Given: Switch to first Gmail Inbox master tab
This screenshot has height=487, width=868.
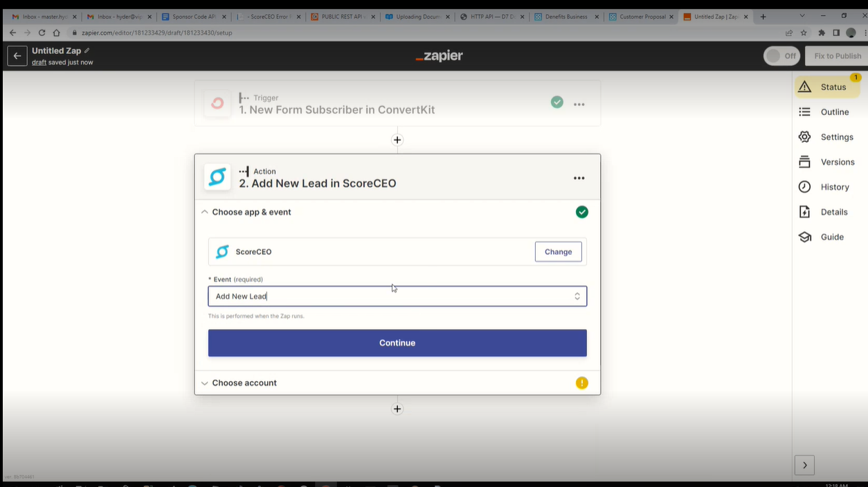Looking at the screenshot, I should click(x=43, y=17).
